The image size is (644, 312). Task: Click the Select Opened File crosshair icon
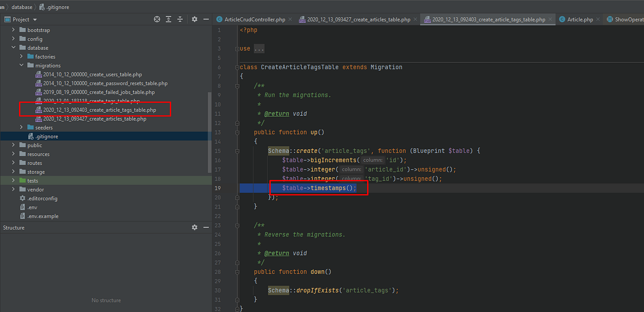coord(157,19)
